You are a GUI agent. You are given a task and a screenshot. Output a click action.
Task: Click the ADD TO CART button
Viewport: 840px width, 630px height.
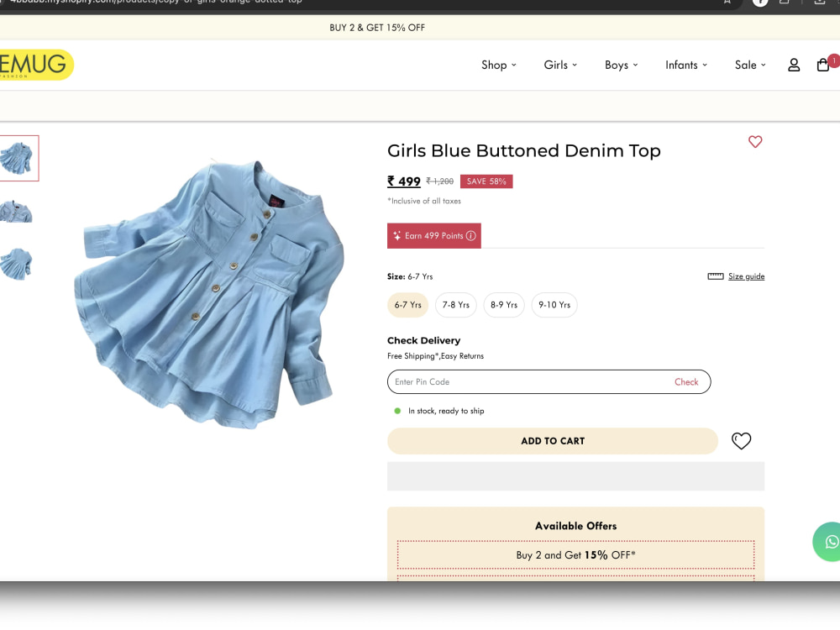[x=553, y=441]
